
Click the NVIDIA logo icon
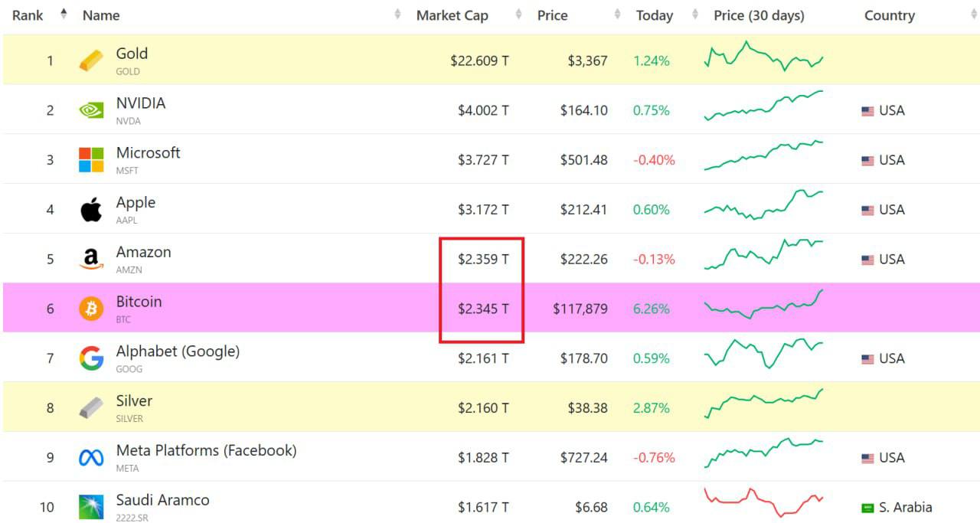point(91,110)
